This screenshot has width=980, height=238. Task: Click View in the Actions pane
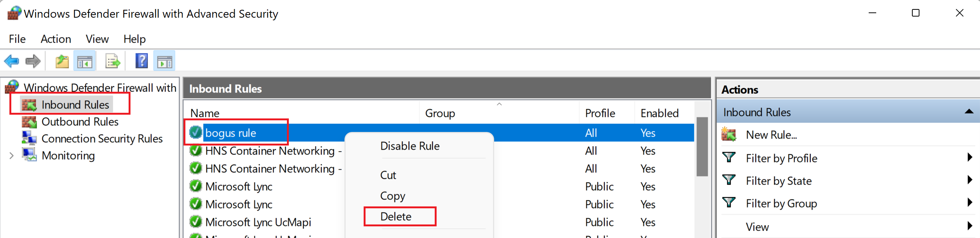pos(757,227)
